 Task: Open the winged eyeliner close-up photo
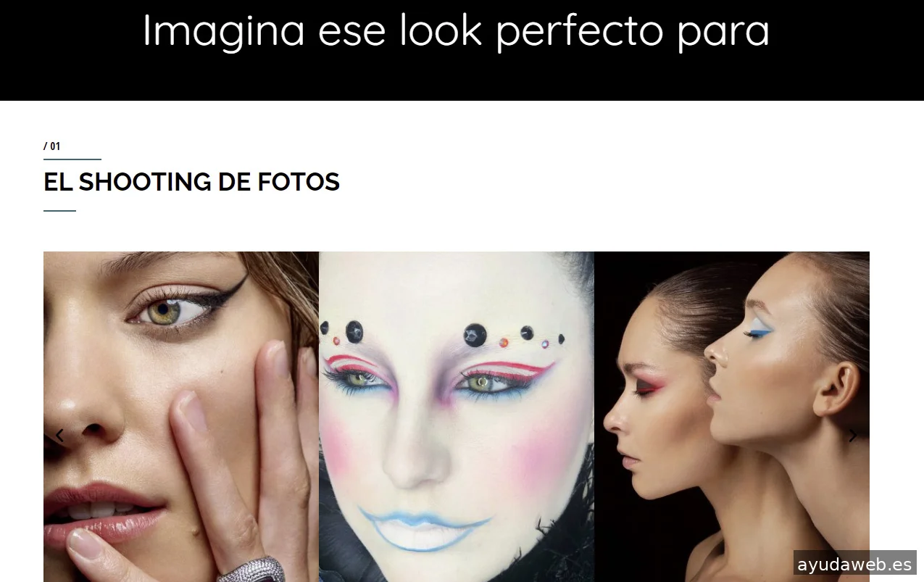pos(181,417)
